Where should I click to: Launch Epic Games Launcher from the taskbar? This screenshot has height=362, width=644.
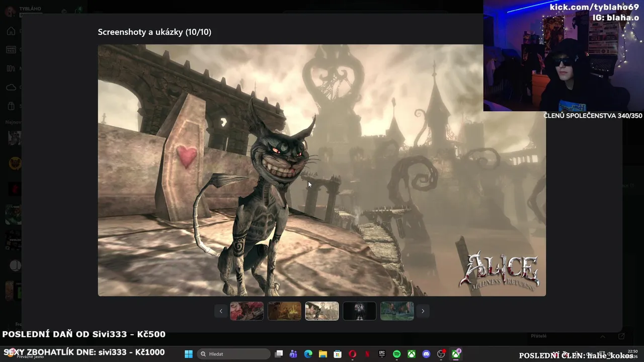[x=382, y=354]
